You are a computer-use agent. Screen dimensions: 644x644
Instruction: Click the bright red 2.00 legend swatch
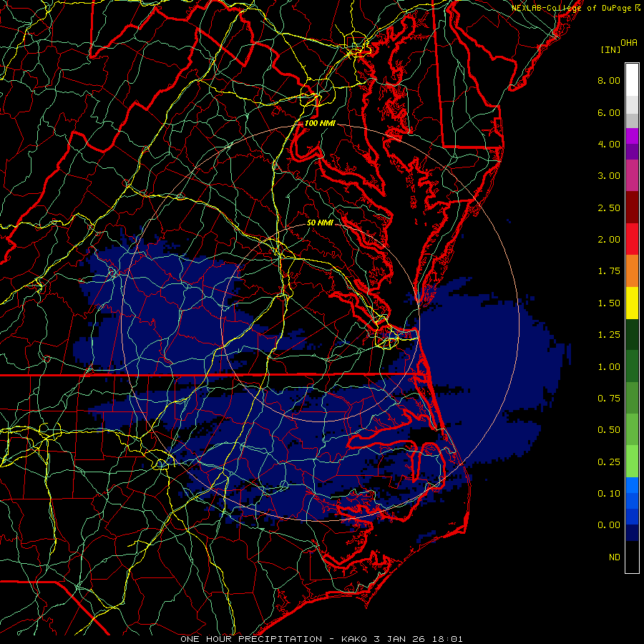(632, 239)
